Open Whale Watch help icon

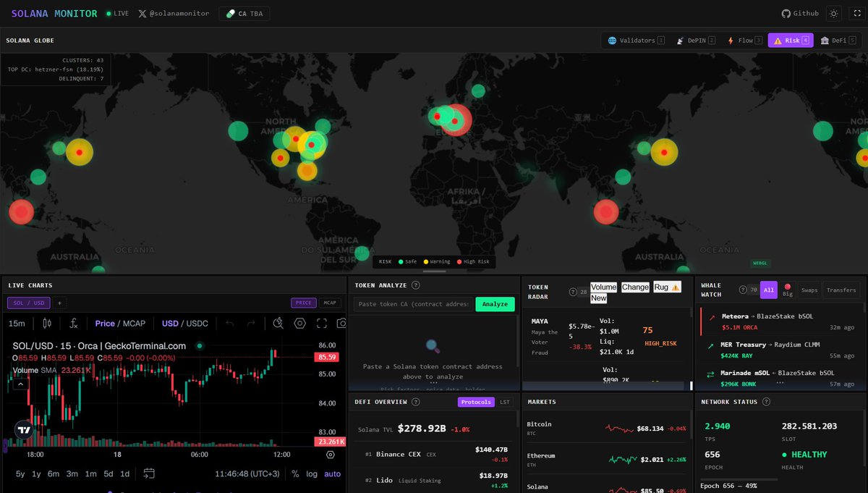coord(743,290)
